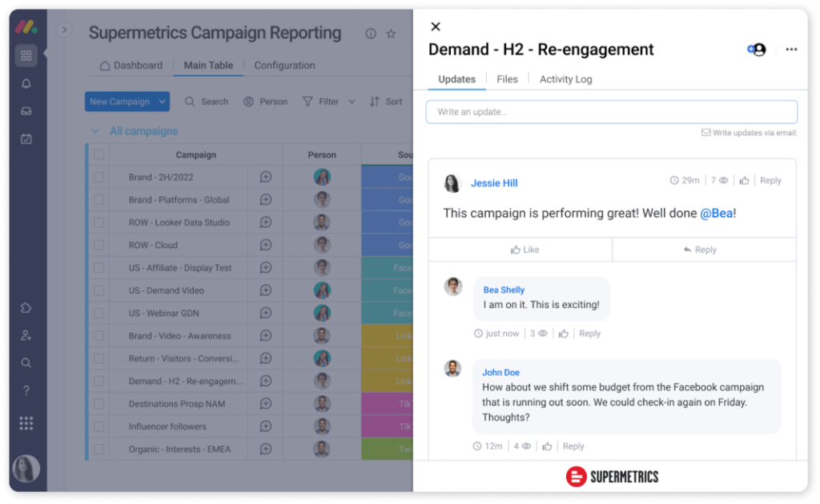Open updates bubble for ROW - Cloud
820x504 pixels.
pyautogui.click(x=266, y=245)
